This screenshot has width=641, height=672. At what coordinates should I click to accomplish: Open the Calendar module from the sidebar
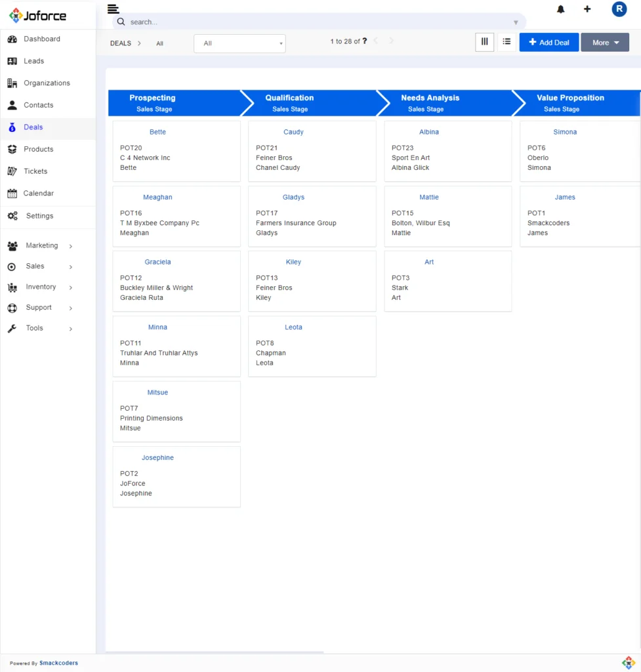click(12, 193)
